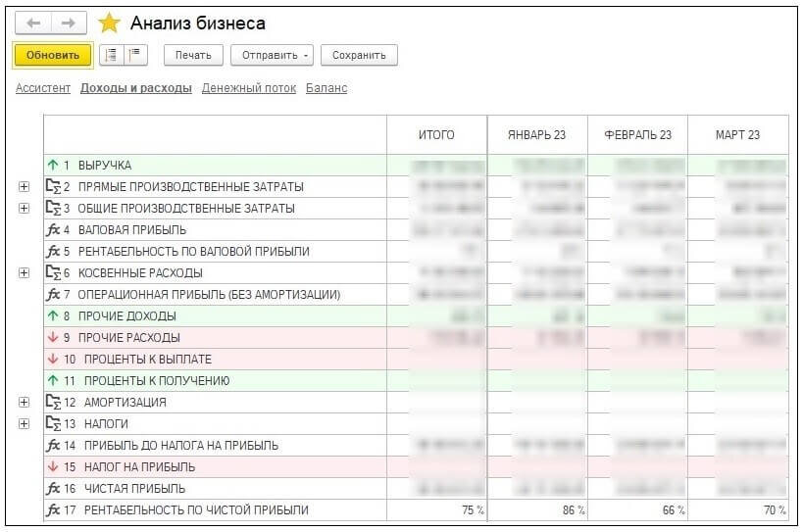Click the Печать button
The image size is (803, 532).
click(193, 56)
